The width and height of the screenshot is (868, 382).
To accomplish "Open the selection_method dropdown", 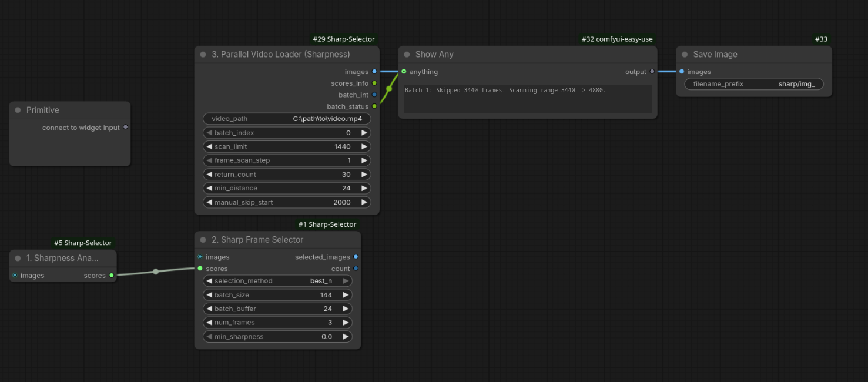I will point(277,281).
